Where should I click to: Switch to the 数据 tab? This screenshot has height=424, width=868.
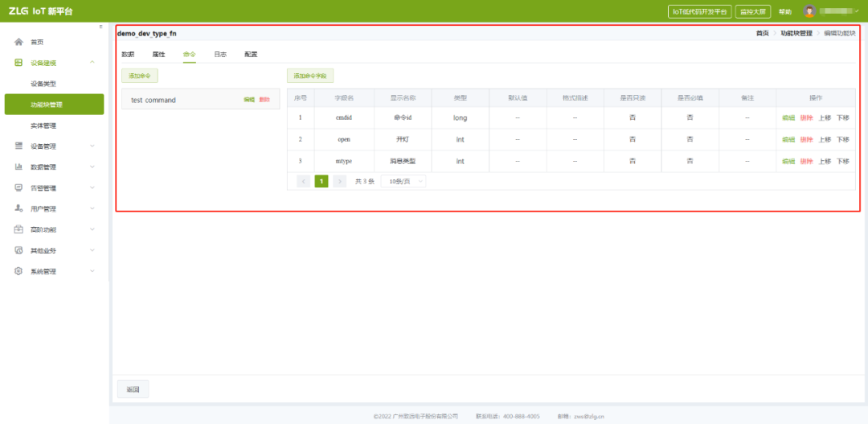(x=128, y=55)
